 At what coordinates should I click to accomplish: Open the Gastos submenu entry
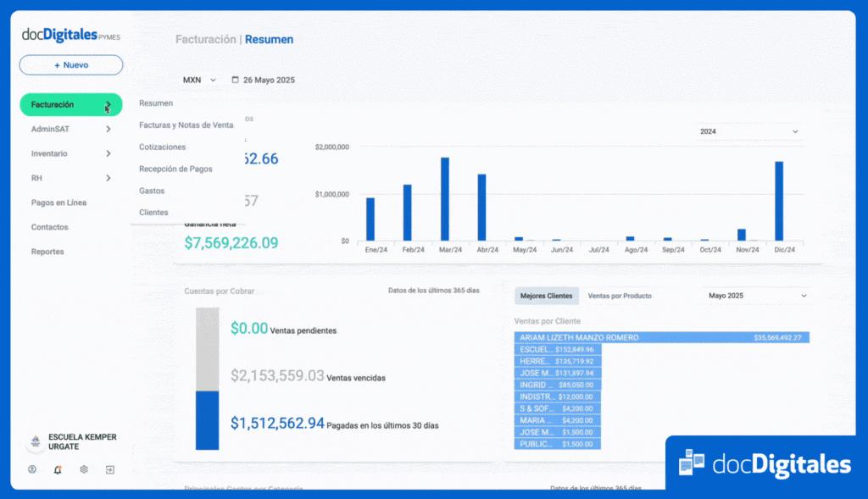(x=152, y=191)
